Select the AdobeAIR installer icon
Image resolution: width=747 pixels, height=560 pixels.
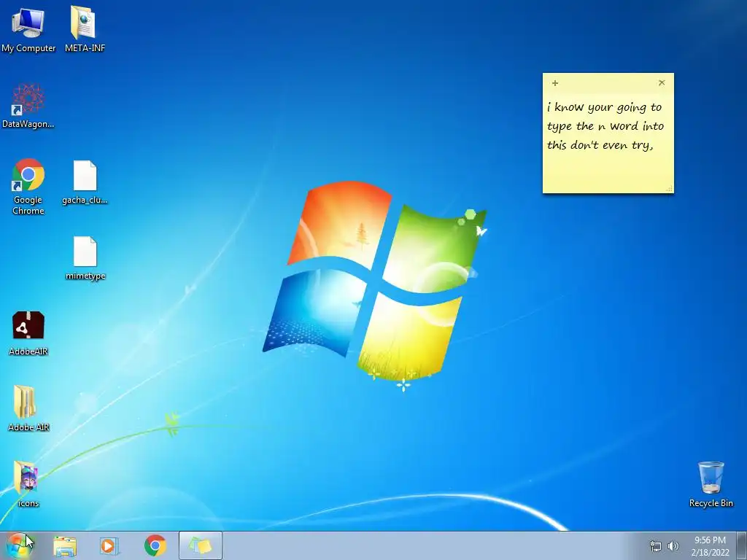click(x=28, y=333)
